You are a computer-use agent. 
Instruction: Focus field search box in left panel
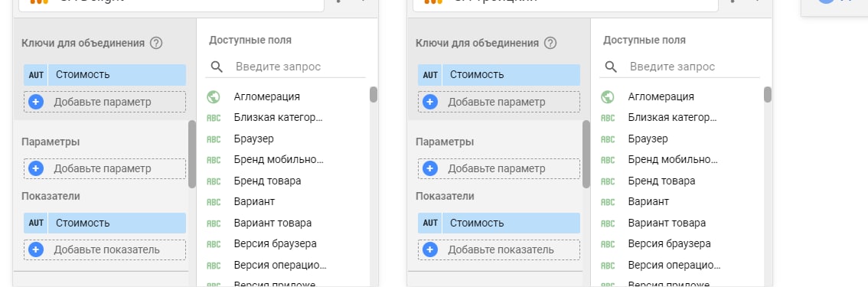(286, 67)
